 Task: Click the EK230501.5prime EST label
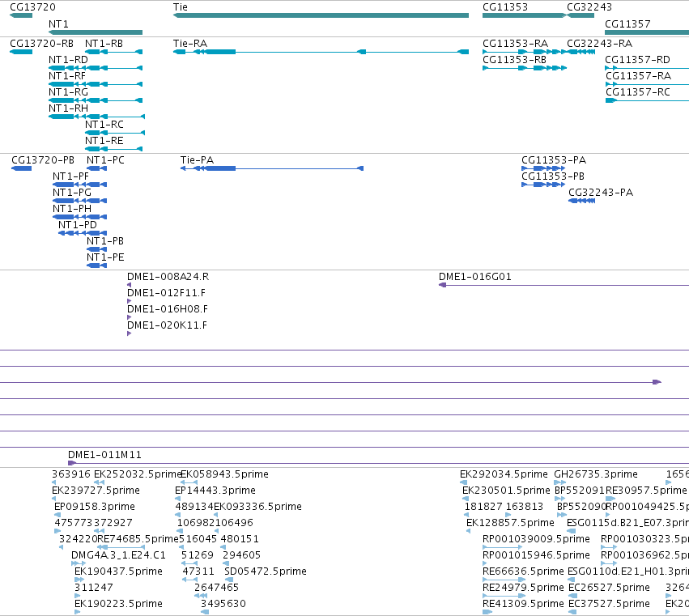point(506,491)
